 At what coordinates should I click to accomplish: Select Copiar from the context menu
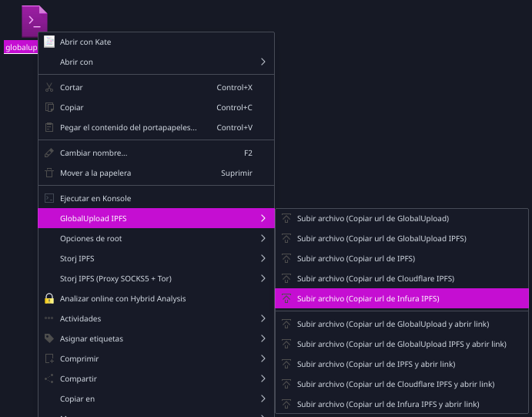(x=156, y=107)
